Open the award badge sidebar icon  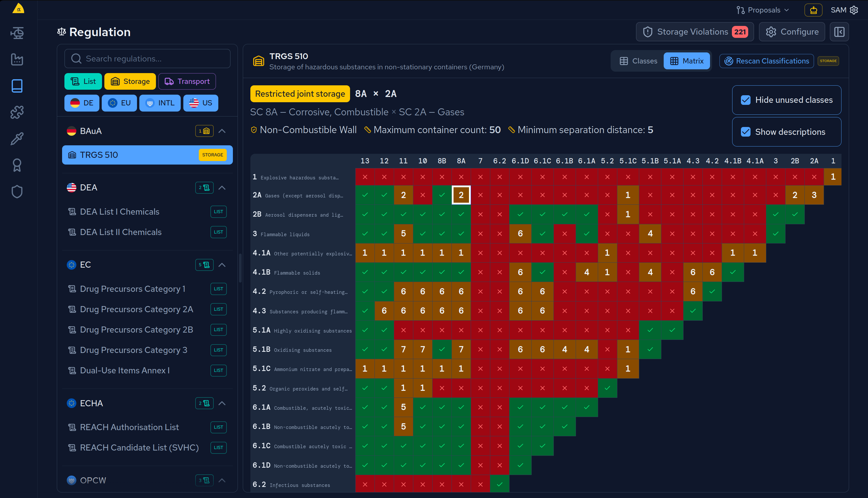17,165
